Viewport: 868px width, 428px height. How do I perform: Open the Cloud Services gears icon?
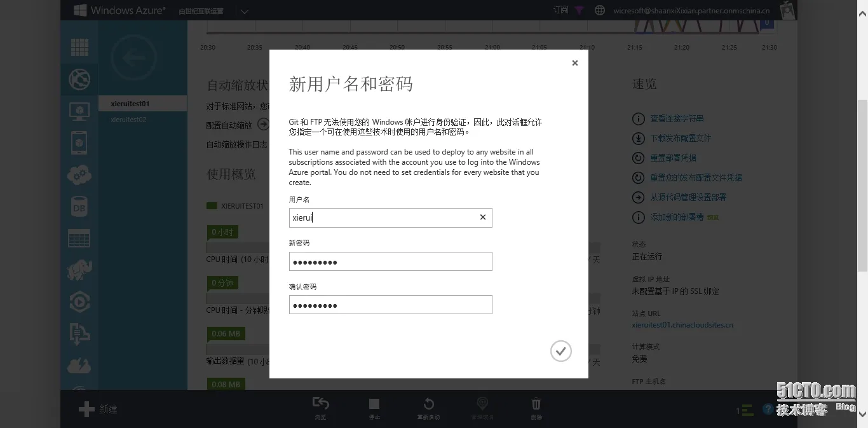point(79,175)
